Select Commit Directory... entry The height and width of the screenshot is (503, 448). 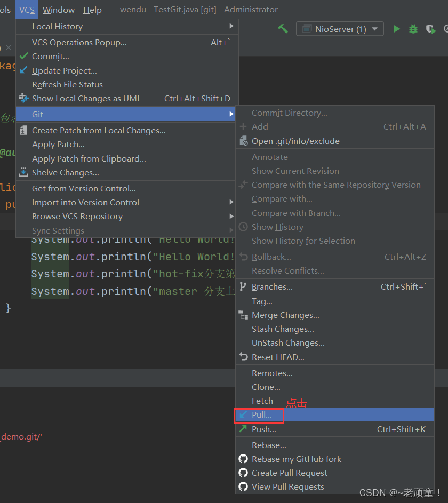[335, 113]
